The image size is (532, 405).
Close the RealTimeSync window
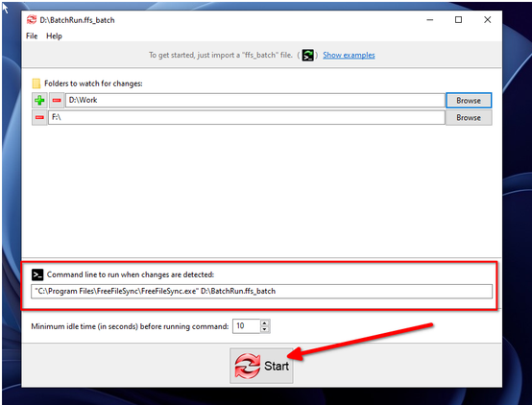[x=488, y=20]
